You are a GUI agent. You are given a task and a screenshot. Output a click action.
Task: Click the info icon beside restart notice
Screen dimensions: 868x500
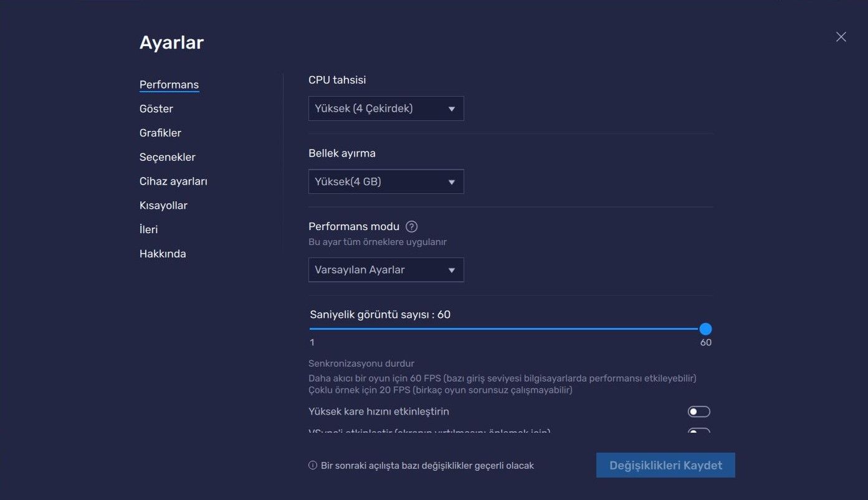click(313, 466)
